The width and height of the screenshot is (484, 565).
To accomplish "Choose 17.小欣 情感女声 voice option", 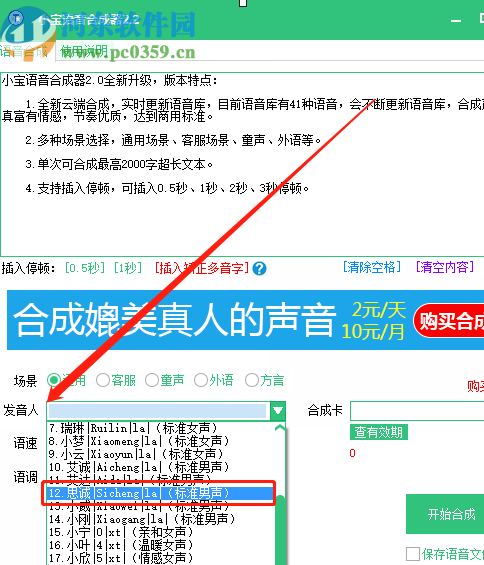I will pos(161,558).
